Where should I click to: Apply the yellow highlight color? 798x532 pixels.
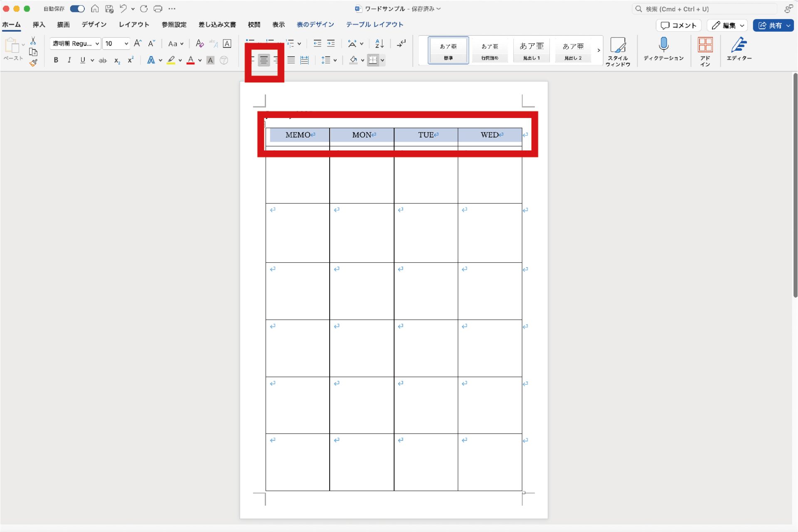[x=171, y=60]
